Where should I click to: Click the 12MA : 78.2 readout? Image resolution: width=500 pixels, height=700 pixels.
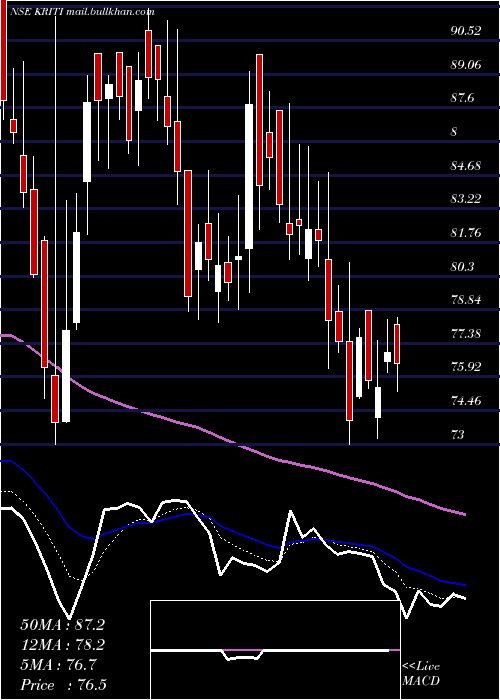coord(62,645)
